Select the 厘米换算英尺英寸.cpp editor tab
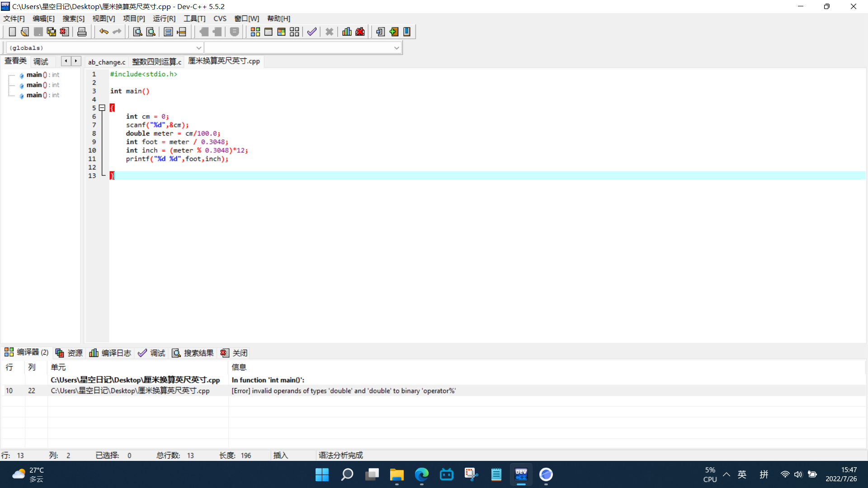Viewport: 868px width, 488px height. point(224,61)
